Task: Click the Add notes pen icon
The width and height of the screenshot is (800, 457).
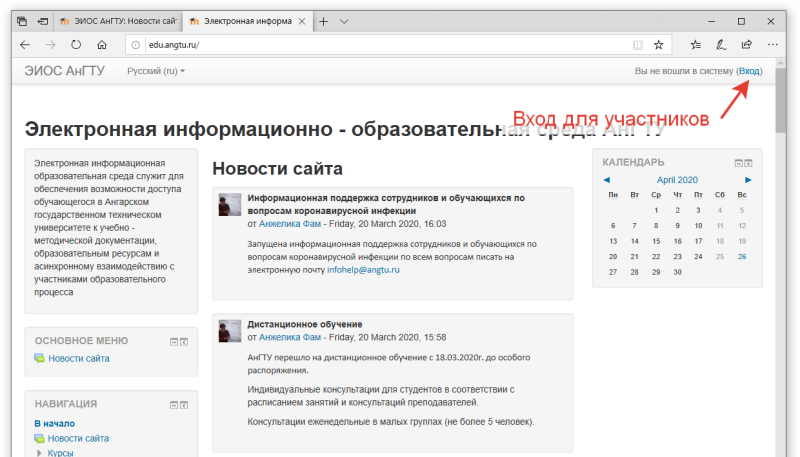Action: click(721, 45)
